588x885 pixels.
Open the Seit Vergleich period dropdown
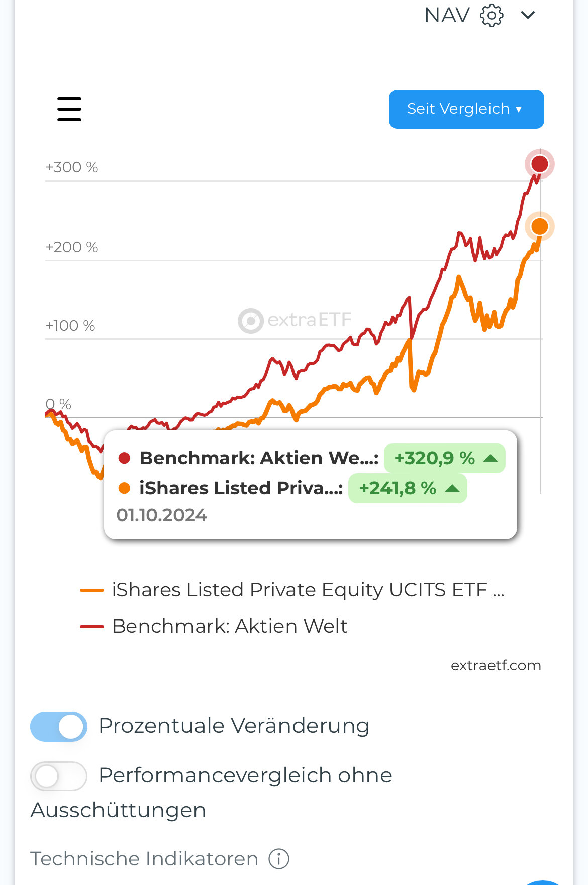pos(466,109)
